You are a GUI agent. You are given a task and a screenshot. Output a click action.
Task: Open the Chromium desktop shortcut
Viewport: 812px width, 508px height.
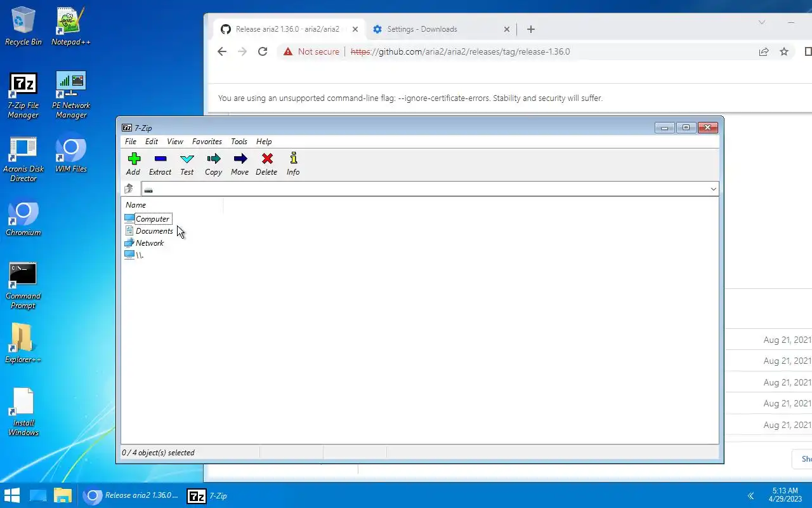23,218
